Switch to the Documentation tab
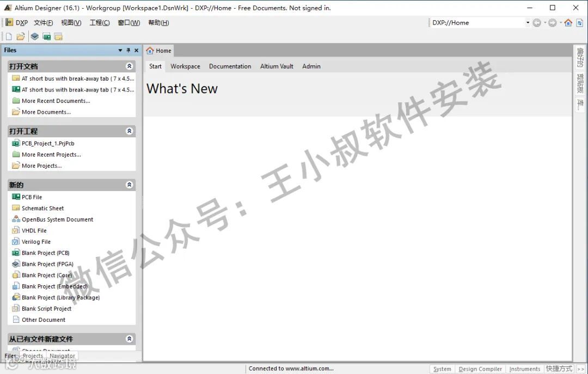The image size is (588, 374). click(230, 66)
